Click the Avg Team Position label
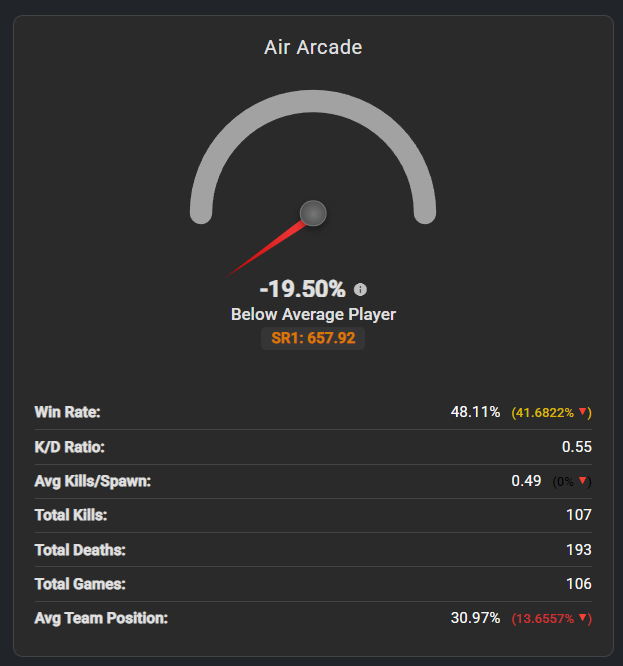The image size is (623, 666). (101, 618)
